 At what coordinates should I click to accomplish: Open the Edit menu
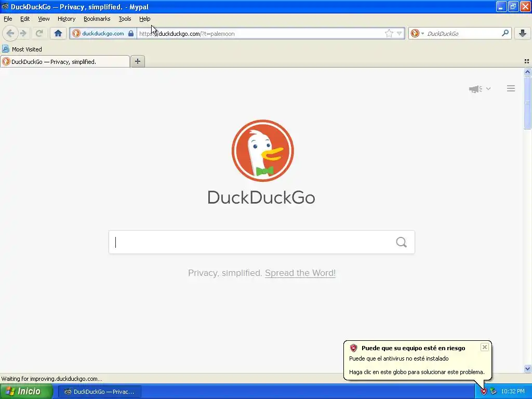click(x=25, y=19)
